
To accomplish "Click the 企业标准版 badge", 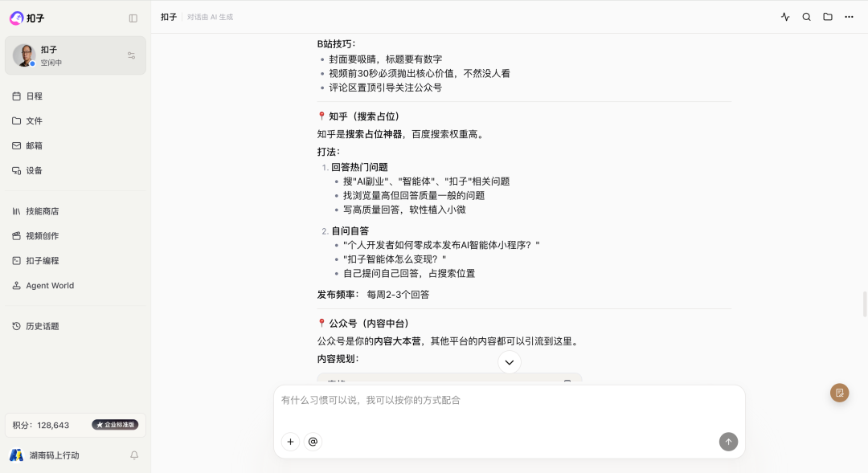I will tap(115, 425).
